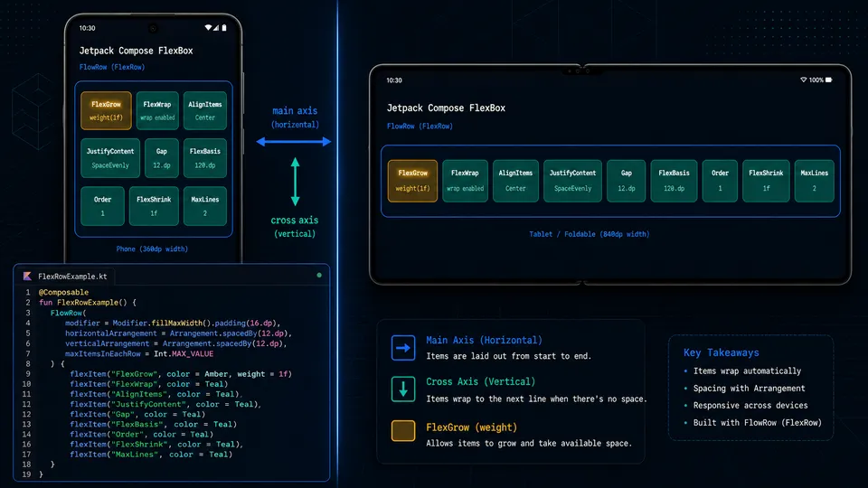
Task: Click the 'modifier = Modifier.fillMaxWidth()' code line
Action: point(173,324)
